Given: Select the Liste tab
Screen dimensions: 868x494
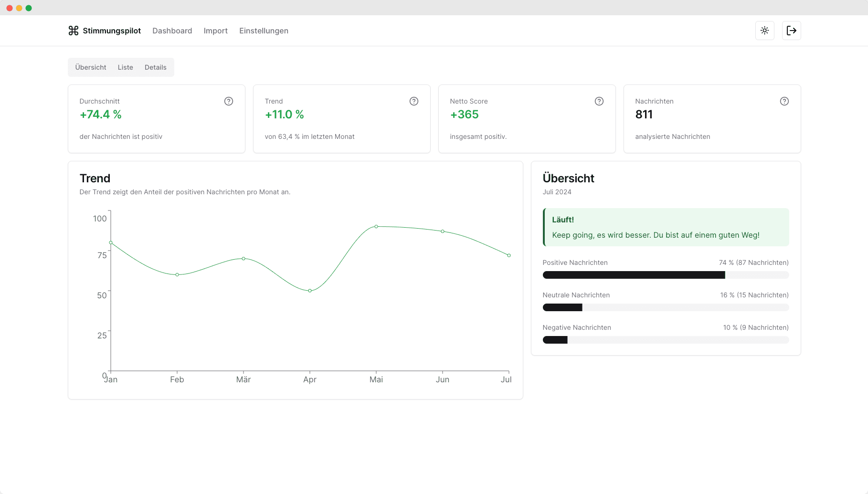Looking at the screenshot, I should pos(126,67).
